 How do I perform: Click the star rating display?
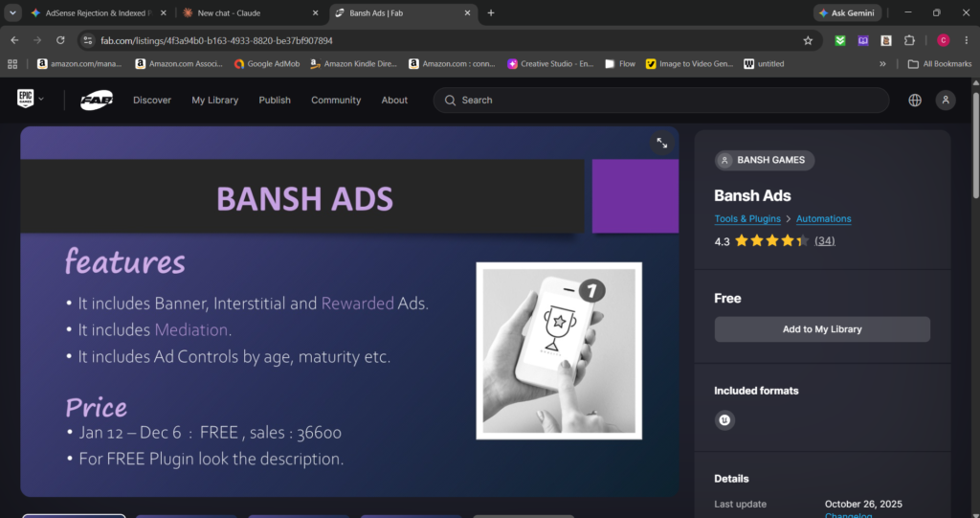[x=772, y=241]
